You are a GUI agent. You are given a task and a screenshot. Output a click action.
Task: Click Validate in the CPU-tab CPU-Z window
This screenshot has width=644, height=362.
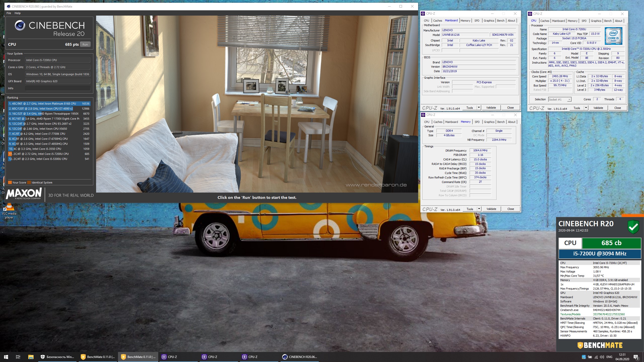(598, 108)
